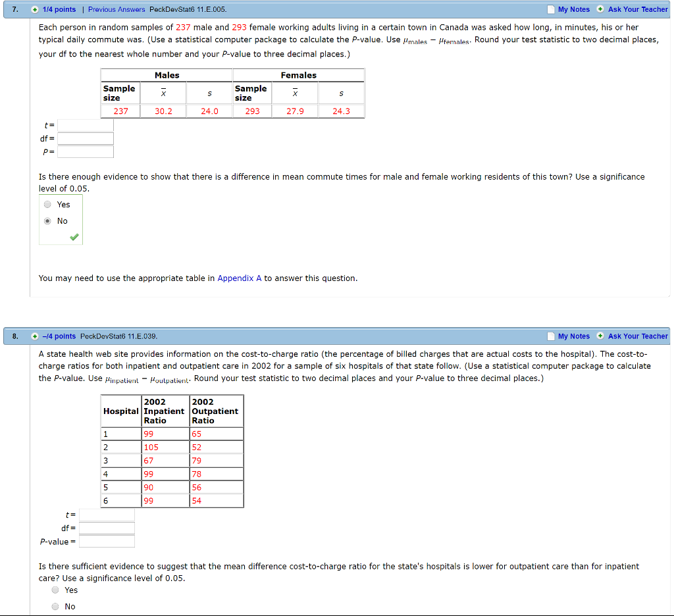Select No radio for question 7
The height and width of the screenshot is (616, 674).
pos(47,221)
